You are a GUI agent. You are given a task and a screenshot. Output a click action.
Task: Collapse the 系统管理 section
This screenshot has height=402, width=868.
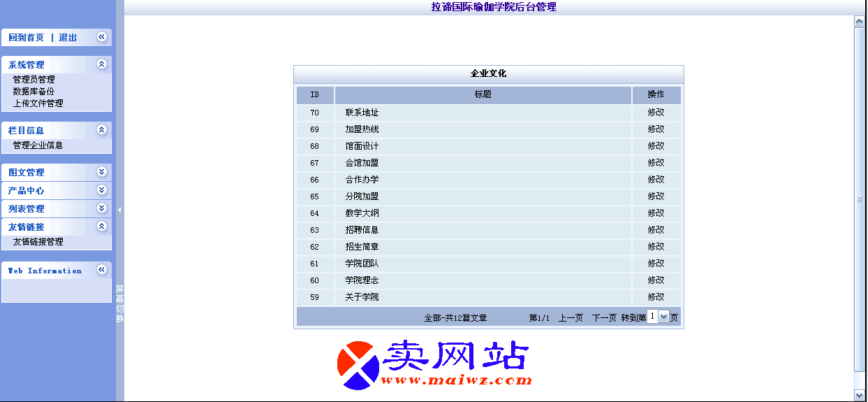coord(101,64)
